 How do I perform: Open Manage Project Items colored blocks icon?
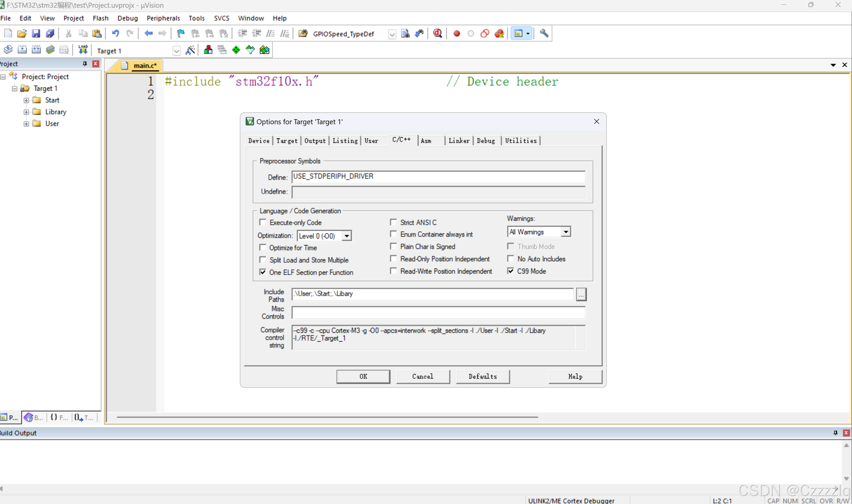click(x=208, y=50)
